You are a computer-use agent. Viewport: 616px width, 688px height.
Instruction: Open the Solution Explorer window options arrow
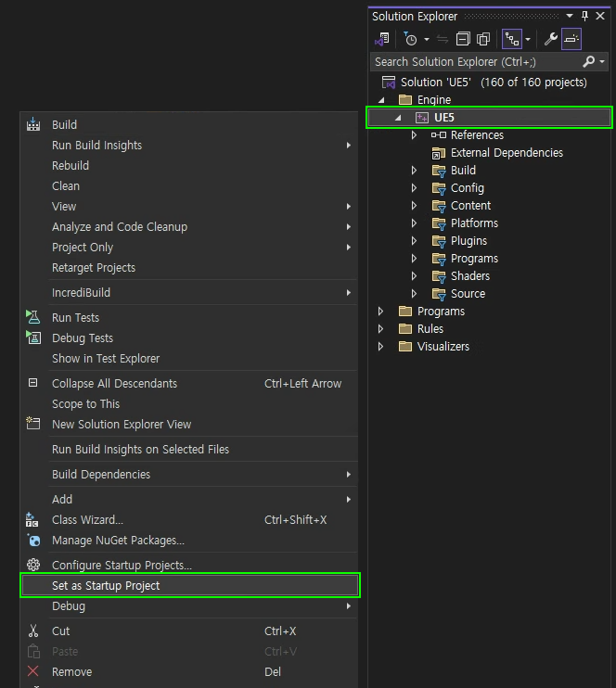click(x=570, y=16)
